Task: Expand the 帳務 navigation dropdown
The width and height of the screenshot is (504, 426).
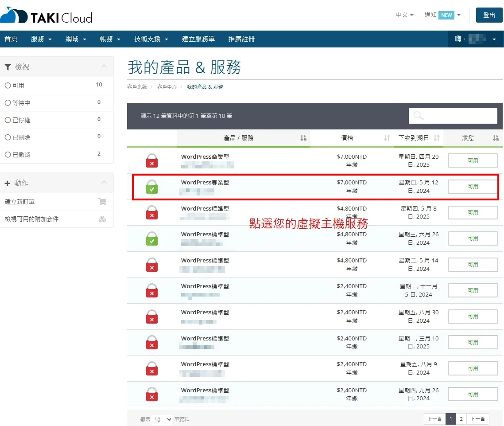Action: (110, 39)
